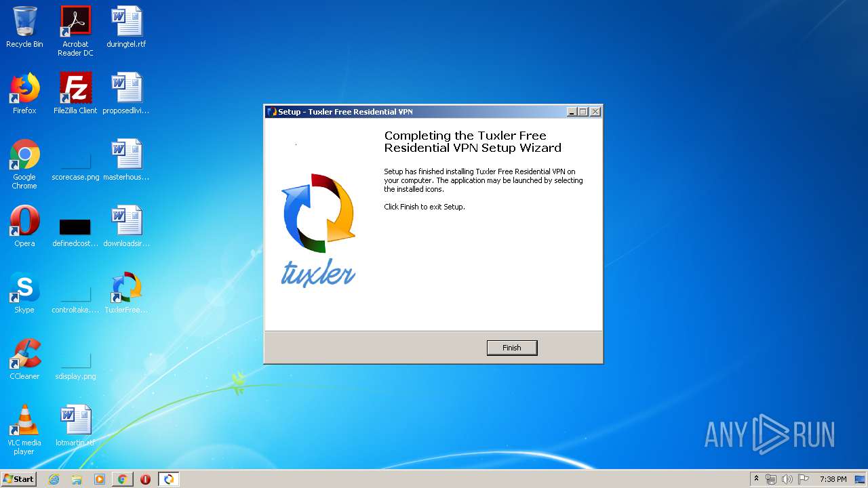Screen dimensions: 868x488
Task: Switch to Tuxler setup taskbar button
Action: (x=169, y=479)
